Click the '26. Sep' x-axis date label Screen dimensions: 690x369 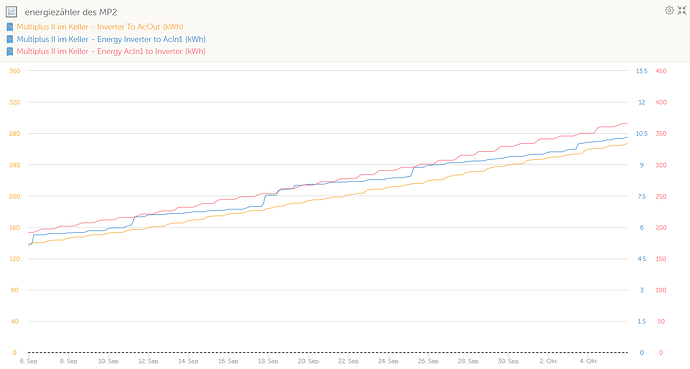(x=428, y=361)
